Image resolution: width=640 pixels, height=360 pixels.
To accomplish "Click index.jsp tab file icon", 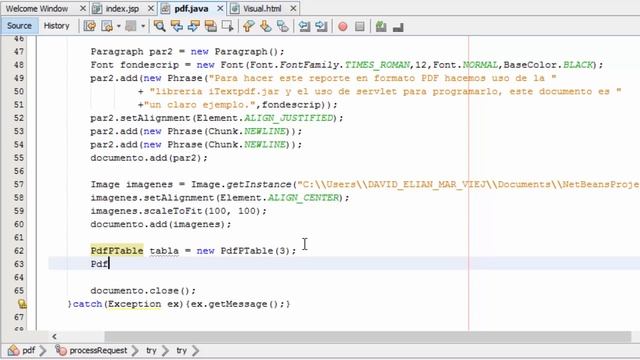I will (x=97, y=9).
